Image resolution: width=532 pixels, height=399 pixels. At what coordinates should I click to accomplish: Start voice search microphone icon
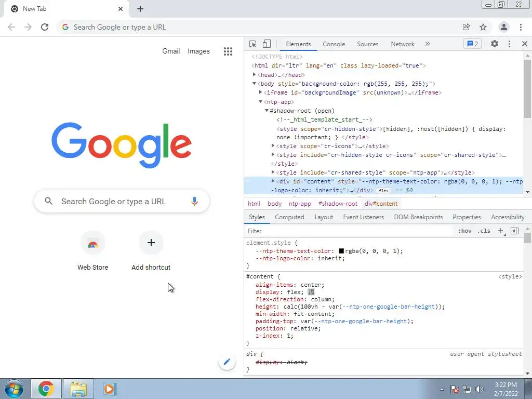[194, 201]
